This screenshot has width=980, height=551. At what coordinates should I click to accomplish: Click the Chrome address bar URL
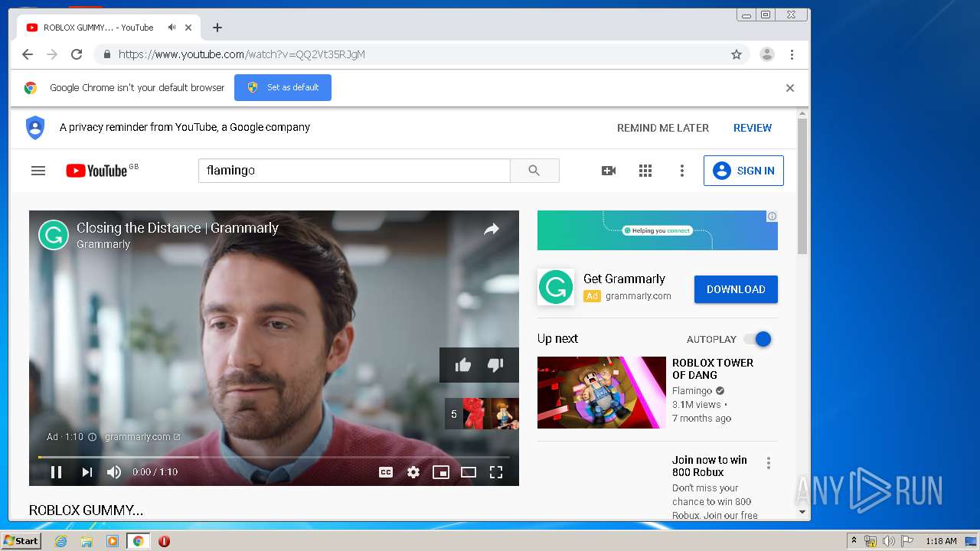pos(242,54)
